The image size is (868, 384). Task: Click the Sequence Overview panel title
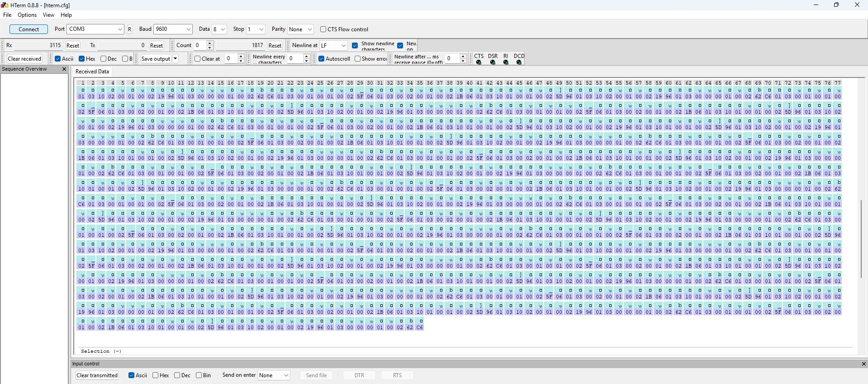24,69
